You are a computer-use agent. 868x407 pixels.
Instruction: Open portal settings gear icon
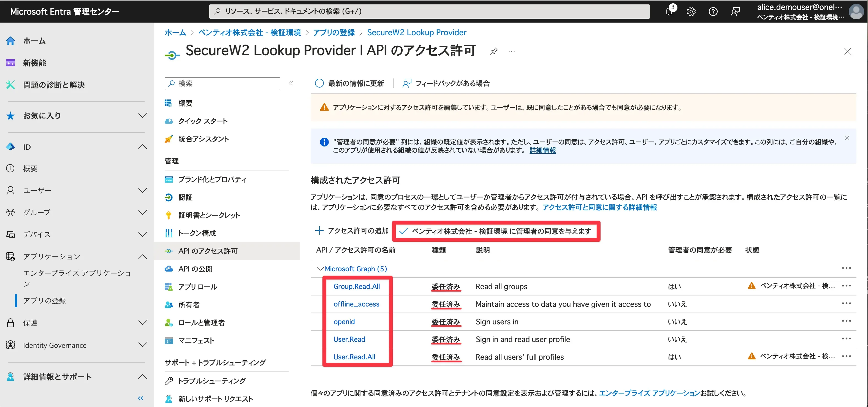pos(691,12)
